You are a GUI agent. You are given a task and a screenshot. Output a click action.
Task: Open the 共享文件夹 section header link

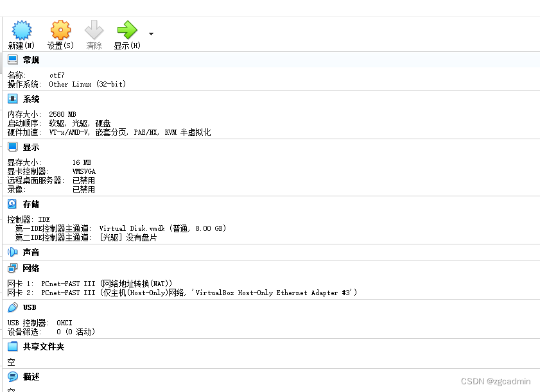point(44,346)
